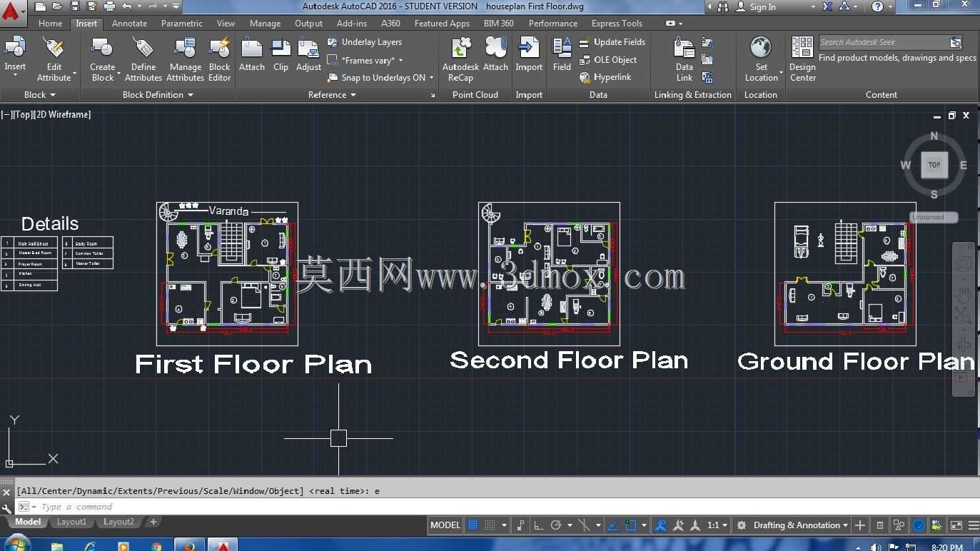Image resolution: width=980 pixels, height=551 pixels.
Task: Toggle snap mode dotted-grid button
Action: [x=490, y=525]
